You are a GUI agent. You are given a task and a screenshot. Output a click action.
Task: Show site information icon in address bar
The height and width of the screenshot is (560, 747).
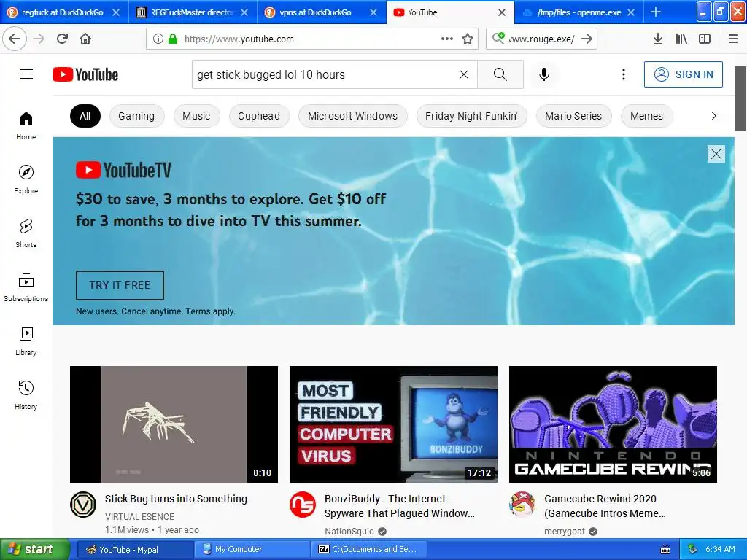pyautogui.click(x=158, y=39)
